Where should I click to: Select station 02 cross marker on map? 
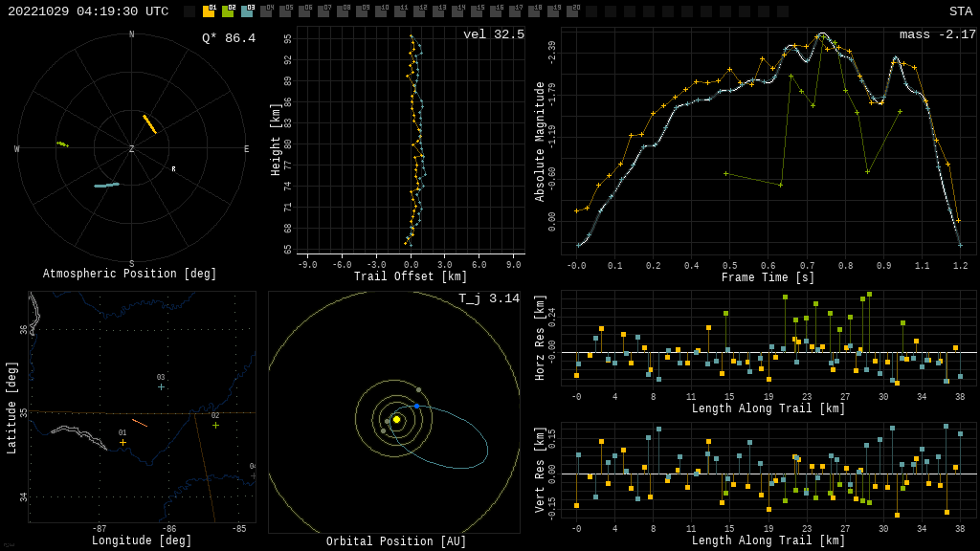pyautogui.click(x=215, y=425)
